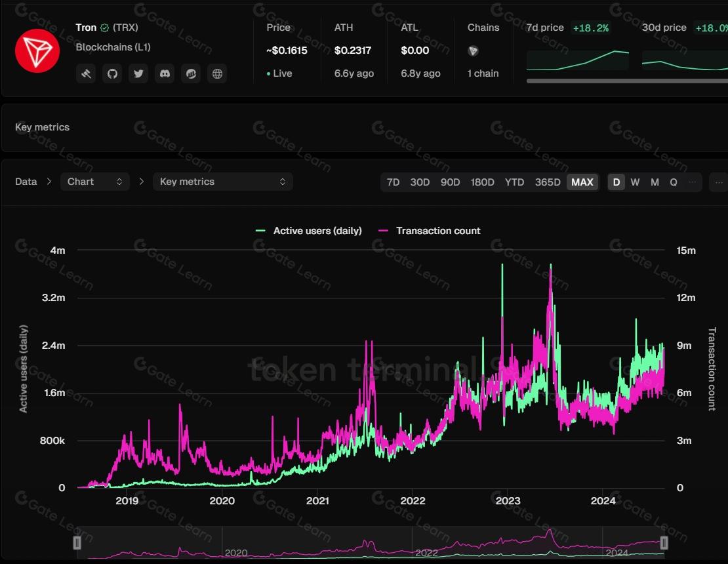This screenshot has width=728, height=564.
Task: Click the CoinGecko icon link
Action: coord(191,73)
